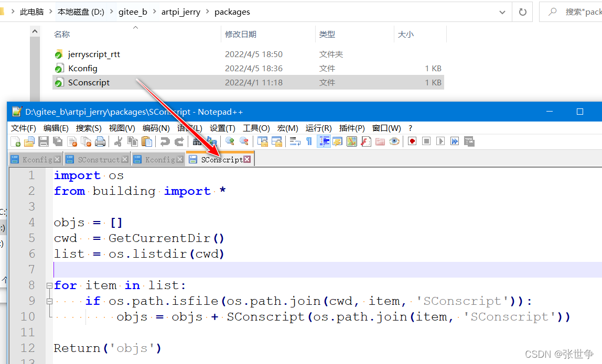Open the 编辑(E) menu
The image size is (602, 364).
coord(56,128)
